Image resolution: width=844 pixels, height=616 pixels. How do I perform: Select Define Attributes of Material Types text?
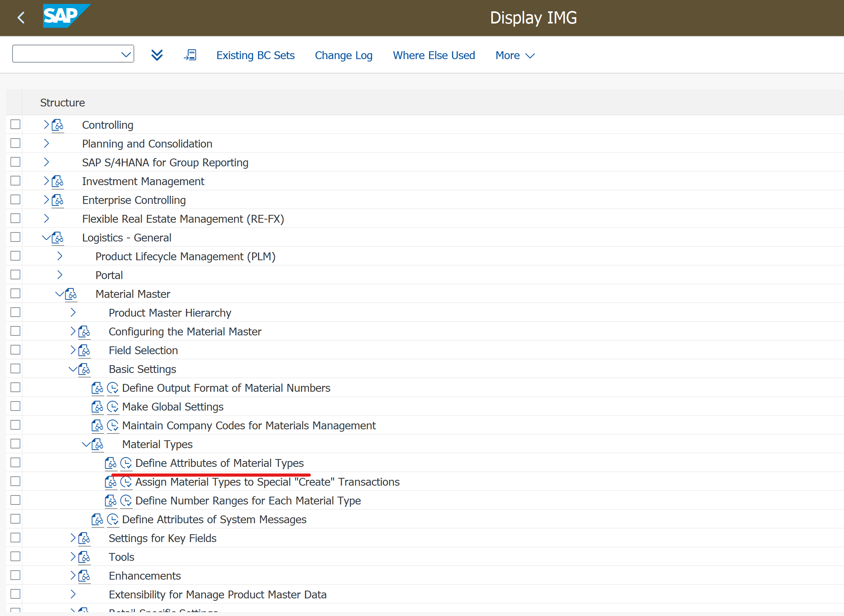point(219,463)
